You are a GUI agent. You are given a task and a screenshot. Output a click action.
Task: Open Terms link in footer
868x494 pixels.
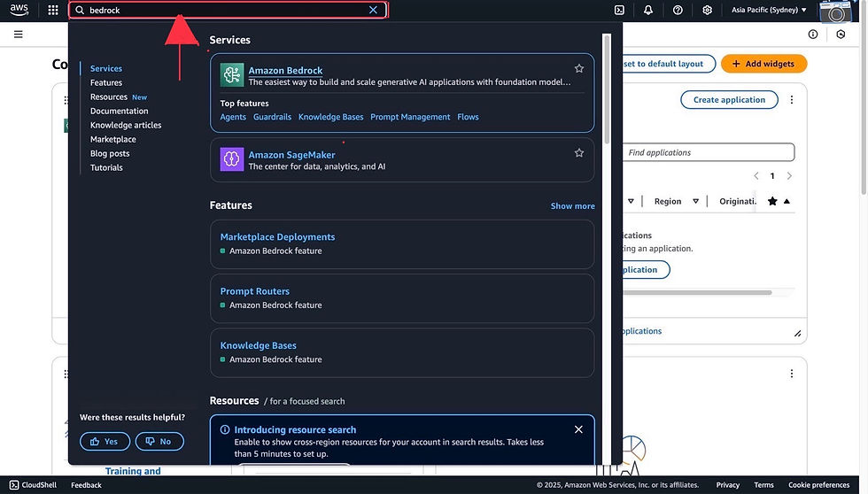763,485
